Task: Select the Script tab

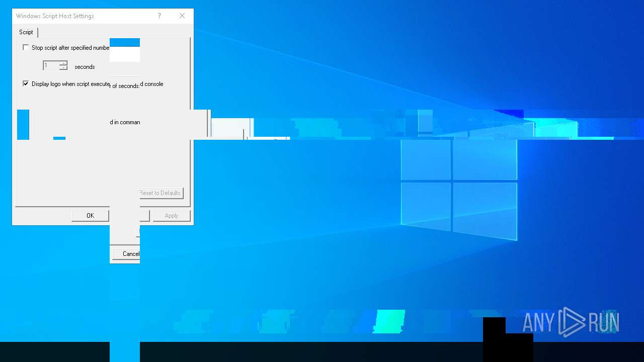Action: point(26,32)
